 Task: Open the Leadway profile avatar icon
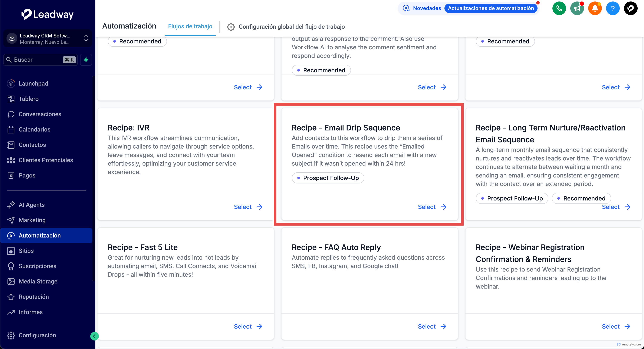(x=631, y=8)
